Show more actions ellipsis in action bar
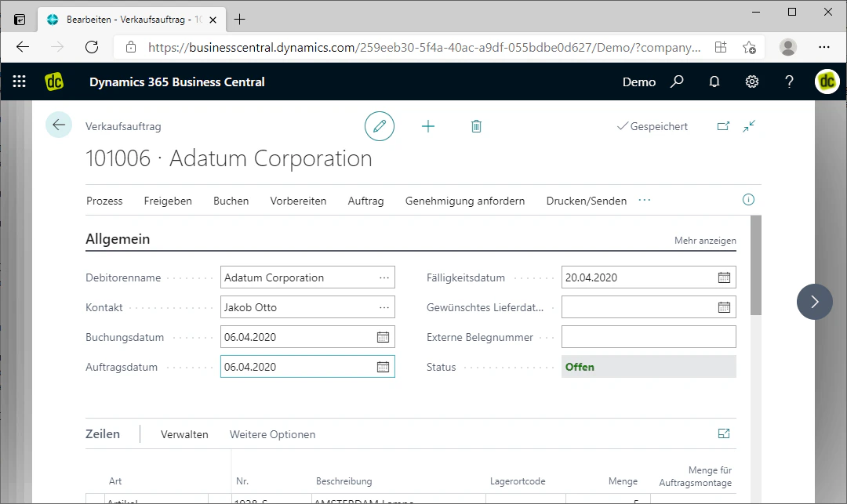 click(x=645, y=200)
